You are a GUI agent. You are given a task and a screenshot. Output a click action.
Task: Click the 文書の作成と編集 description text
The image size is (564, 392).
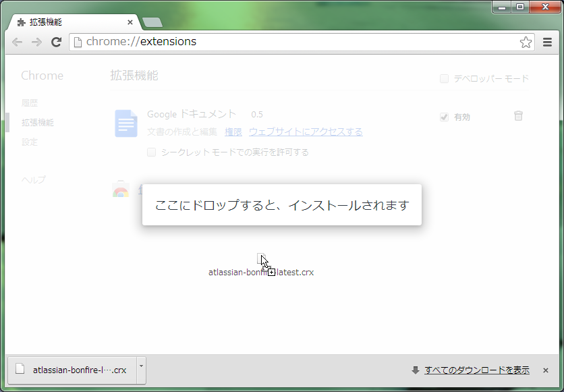click(182, 132)
